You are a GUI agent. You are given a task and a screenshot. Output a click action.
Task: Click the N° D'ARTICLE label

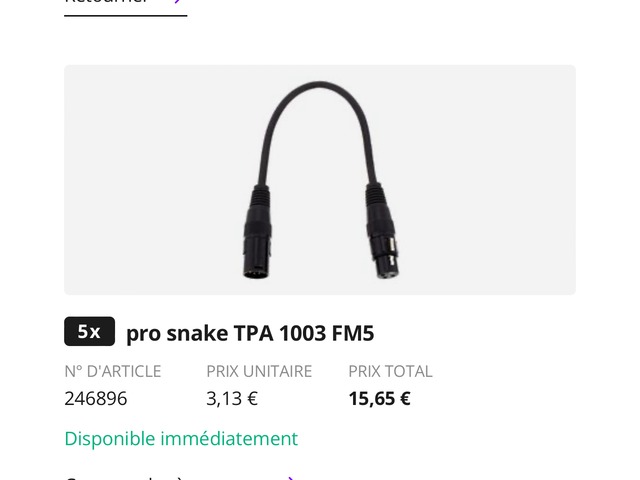(x=113, y=371)
